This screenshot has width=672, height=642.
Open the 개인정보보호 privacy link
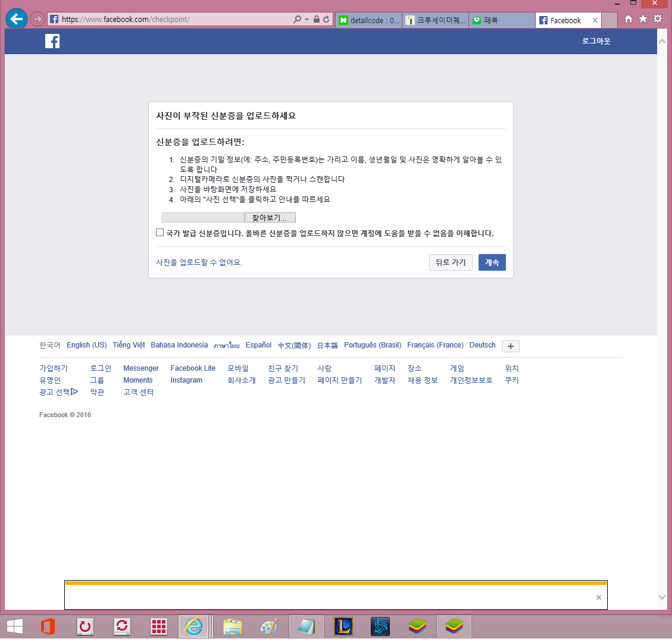pos(471,381)
